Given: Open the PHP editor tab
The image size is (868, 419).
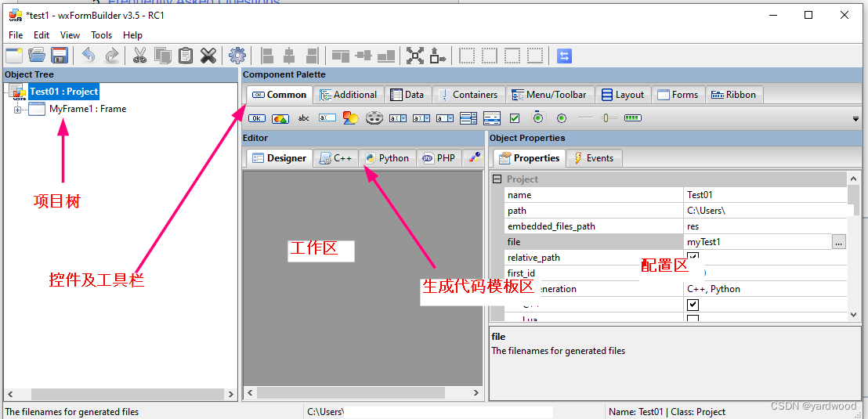Looking at the screenshot, I should pos(439,157).
